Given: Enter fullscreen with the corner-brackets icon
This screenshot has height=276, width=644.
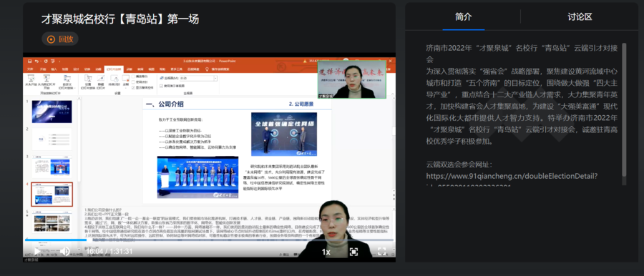Looking at the screenshot, I should (381, 252).
